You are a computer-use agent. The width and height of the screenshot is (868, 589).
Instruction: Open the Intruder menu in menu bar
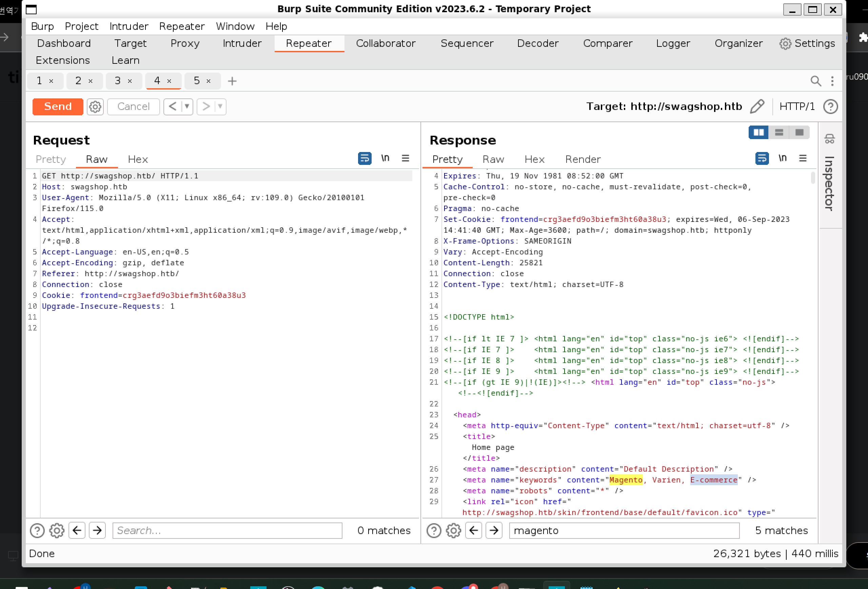click(129, 26)
